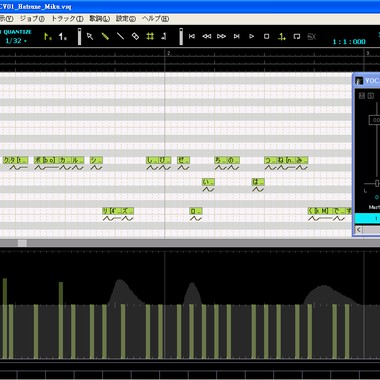The width and height of the screenshot is (380, 380).
Task: Select the line drawing tool
Action: 120,36
